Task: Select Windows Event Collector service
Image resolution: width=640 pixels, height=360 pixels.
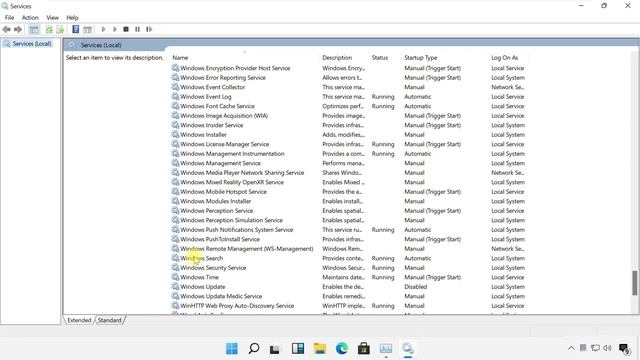Action: coord(213,87)
